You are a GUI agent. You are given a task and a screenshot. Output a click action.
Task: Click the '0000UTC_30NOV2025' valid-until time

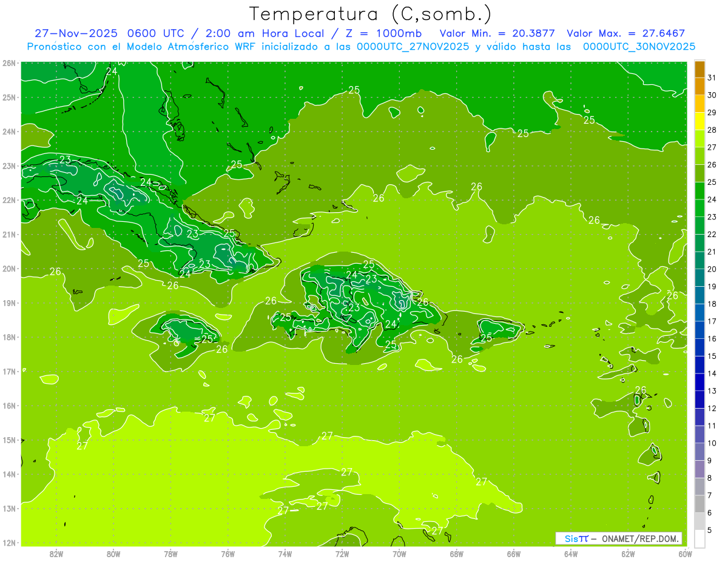pyautogui.click(x=639, y=47)
